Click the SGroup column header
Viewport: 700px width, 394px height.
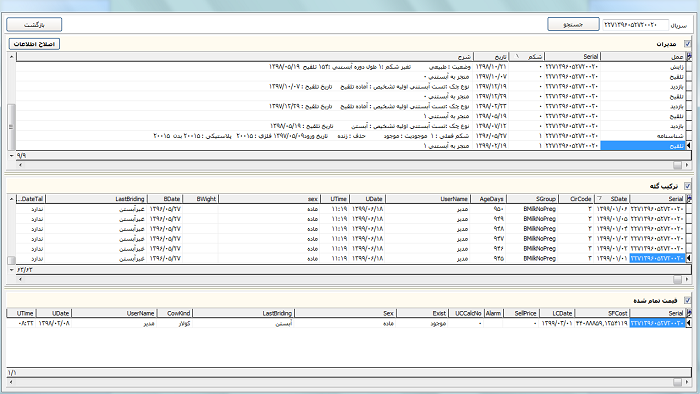pyautogui.click(x=532, y=199)
